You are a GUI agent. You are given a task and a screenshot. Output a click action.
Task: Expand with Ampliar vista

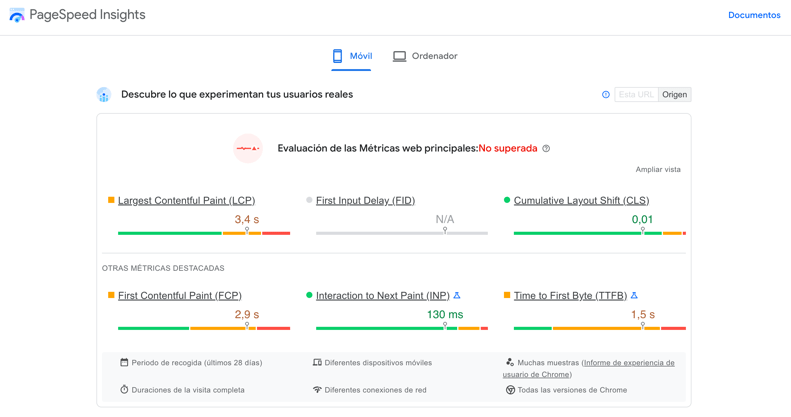[x=658, y=169]
